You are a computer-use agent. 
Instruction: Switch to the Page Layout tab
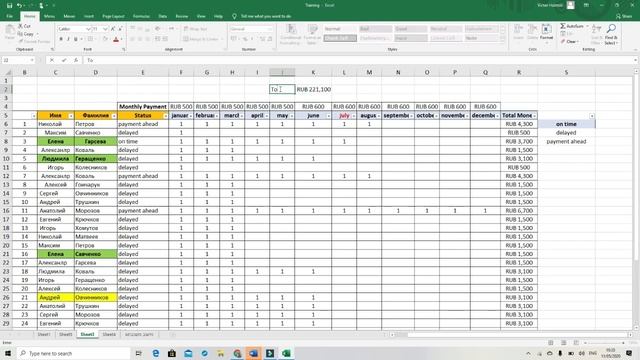tap(113, 16)
